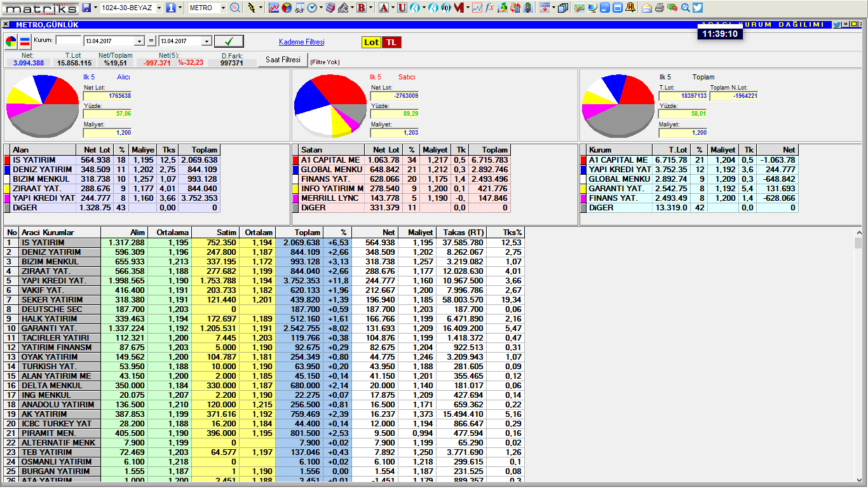Click the fx formula icon in toolbar
The height and width of the screenshot is (488, 868).
tap(489, 8)
